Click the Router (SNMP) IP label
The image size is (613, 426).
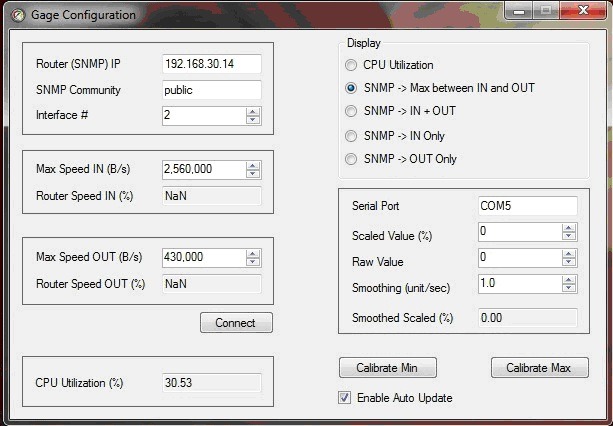tap(78, 64)
